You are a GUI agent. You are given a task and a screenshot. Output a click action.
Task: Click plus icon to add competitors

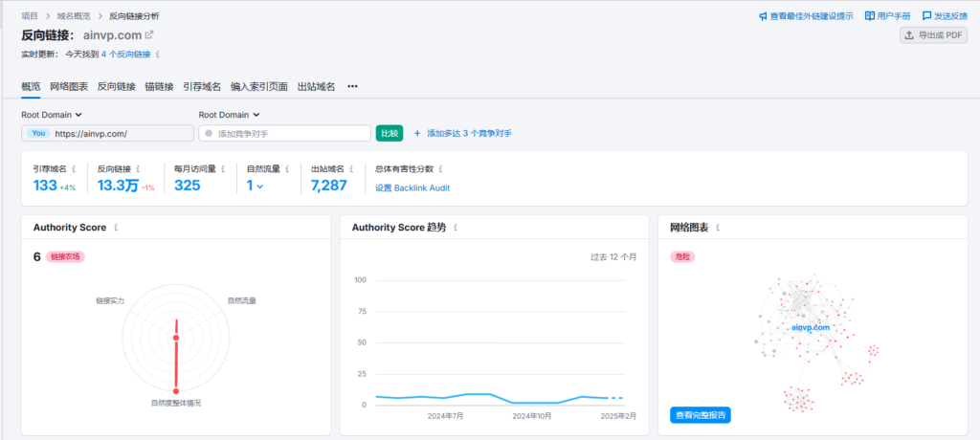(417, 133)
